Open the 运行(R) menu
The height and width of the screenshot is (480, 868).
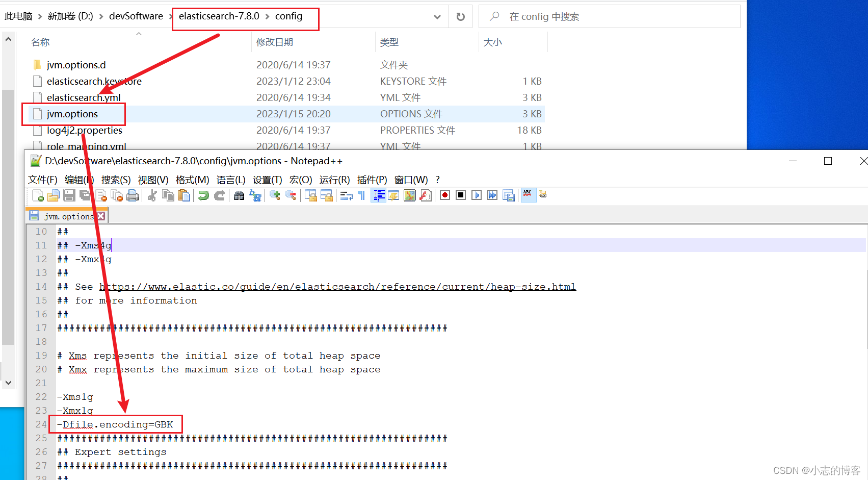(335, 180)
